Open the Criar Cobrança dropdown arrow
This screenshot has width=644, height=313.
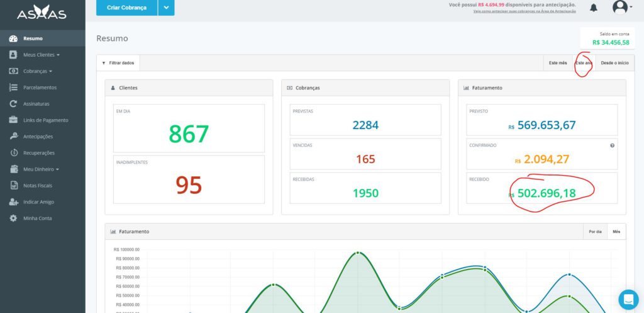click(x=166, y=8)
